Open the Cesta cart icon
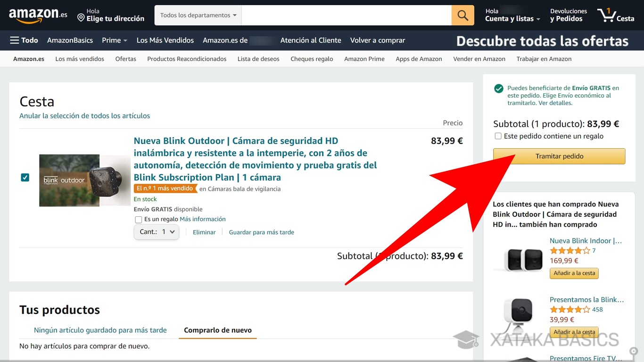Screen dimensions: 644x362 point(616,15)
